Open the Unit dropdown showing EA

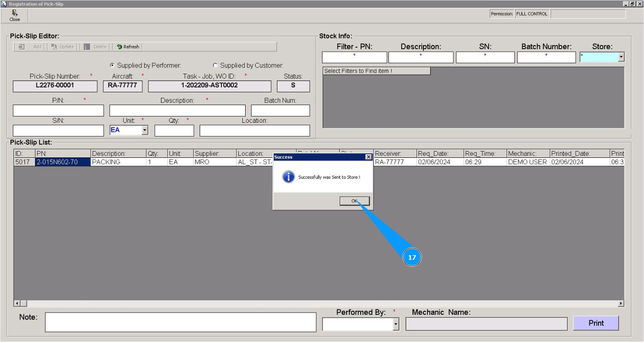point(145,131)
